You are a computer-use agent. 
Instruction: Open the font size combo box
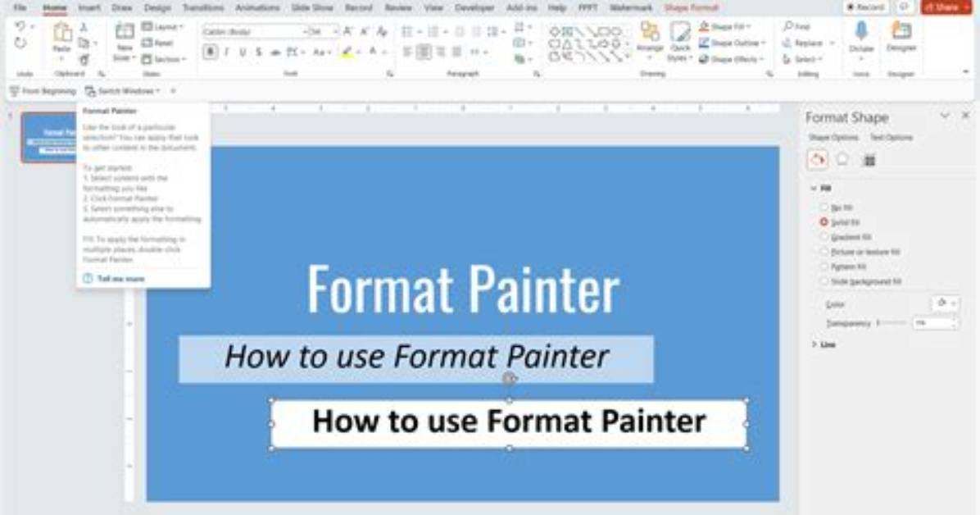tap(324, 31)
